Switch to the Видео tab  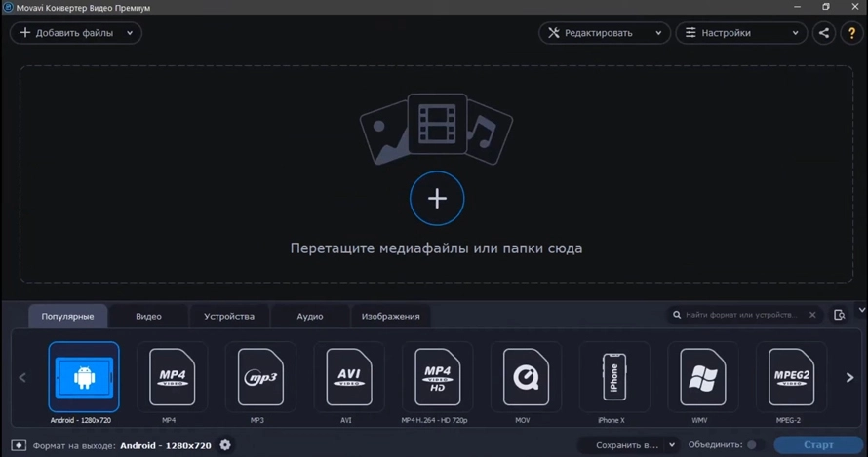click(x=148, y=316)
